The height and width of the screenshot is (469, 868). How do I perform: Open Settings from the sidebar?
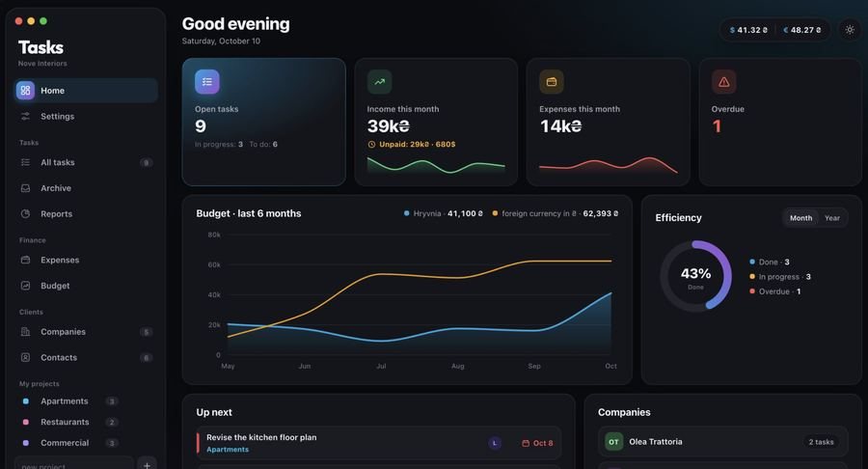pyautogui.click(x=86, y=116)
